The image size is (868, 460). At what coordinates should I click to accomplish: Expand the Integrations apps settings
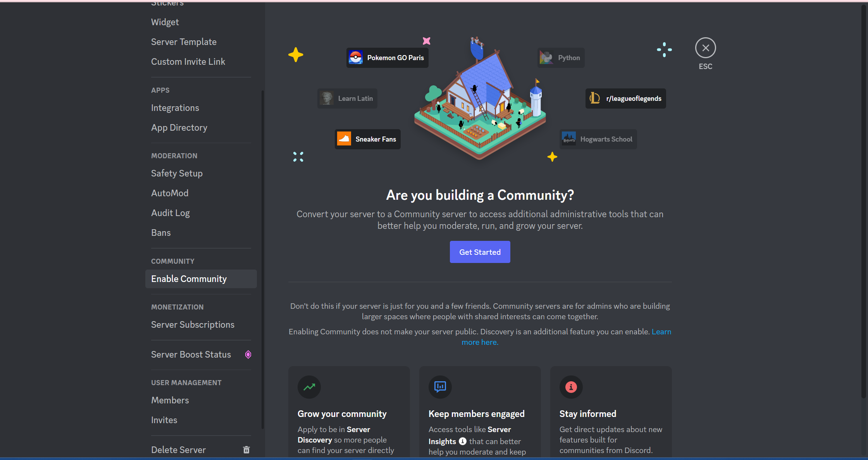(x=174, y=107)
